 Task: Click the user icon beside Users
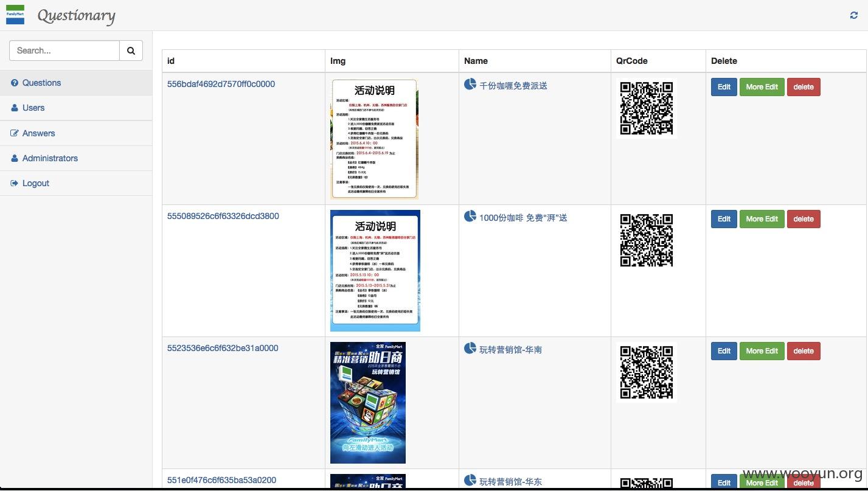(15, 108)
